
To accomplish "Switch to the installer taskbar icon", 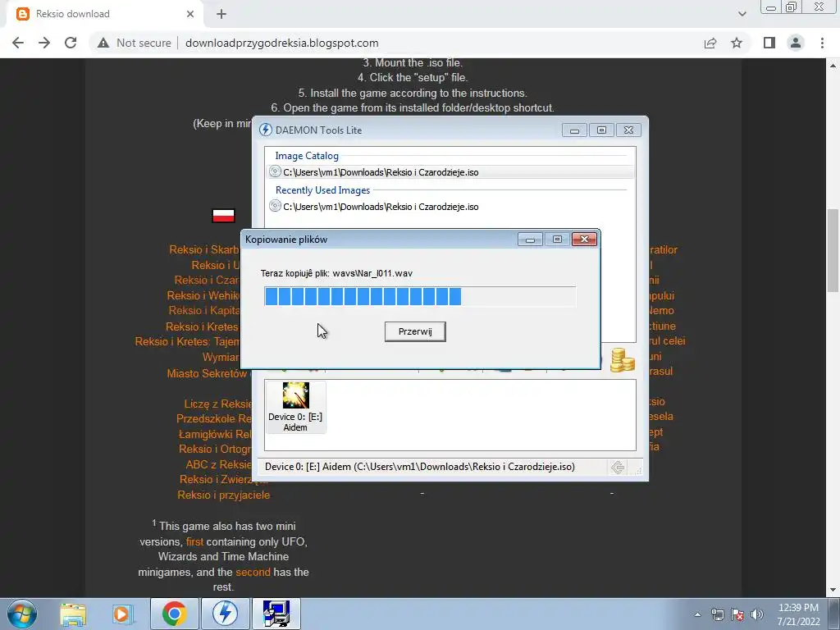I will pos(276,614).
